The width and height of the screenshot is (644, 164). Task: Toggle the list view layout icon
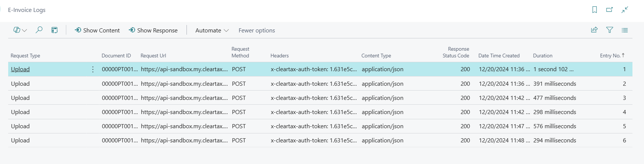pyautogui.click(x=625, y=30)
